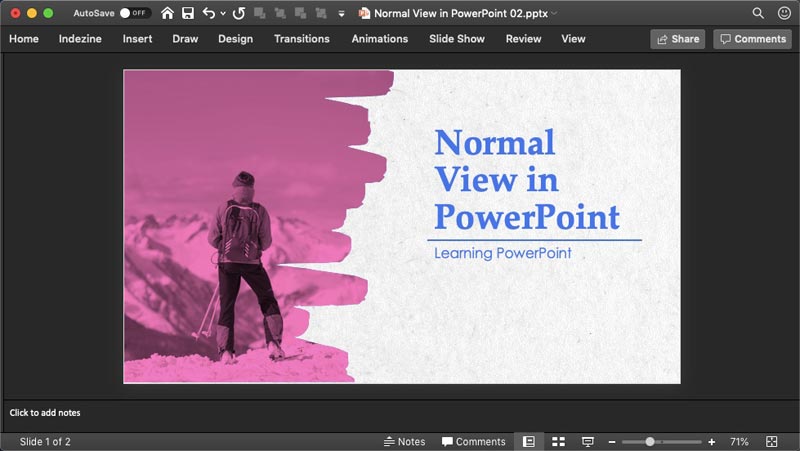800x451 pixels.
Task: Send feedback via the smiley face icon
Action: (x=784, y=13)
